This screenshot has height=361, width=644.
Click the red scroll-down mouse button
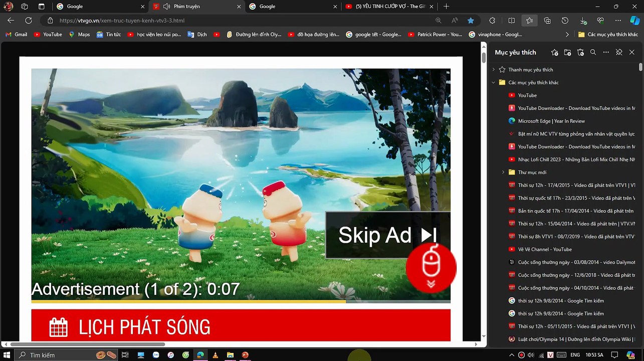click(x=431, y=268)
